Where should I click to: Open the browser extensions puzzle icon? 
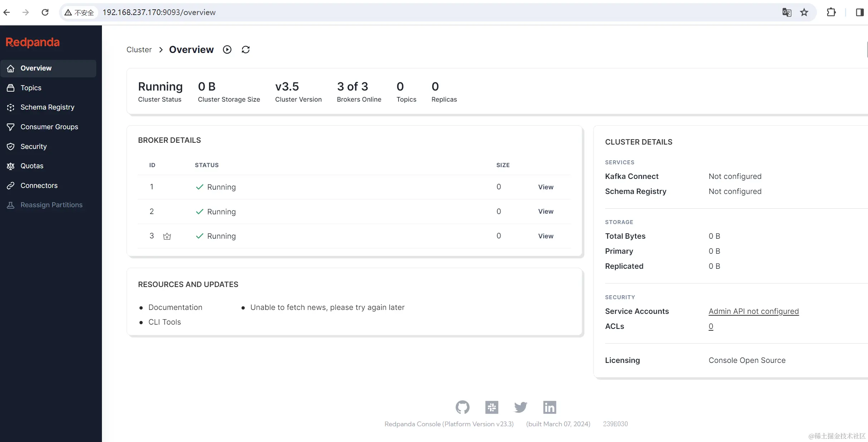click(831, 13)
